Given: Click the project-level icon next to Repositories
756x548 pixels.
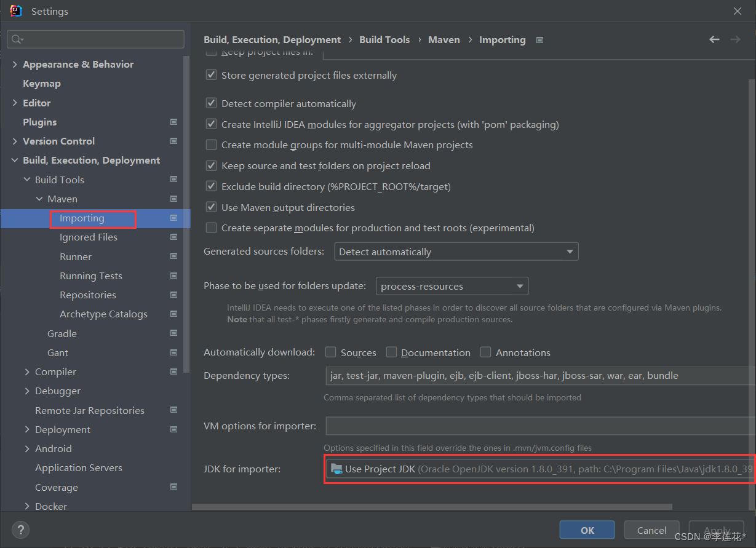Looking at the screenshot, I should coord(174,295).
